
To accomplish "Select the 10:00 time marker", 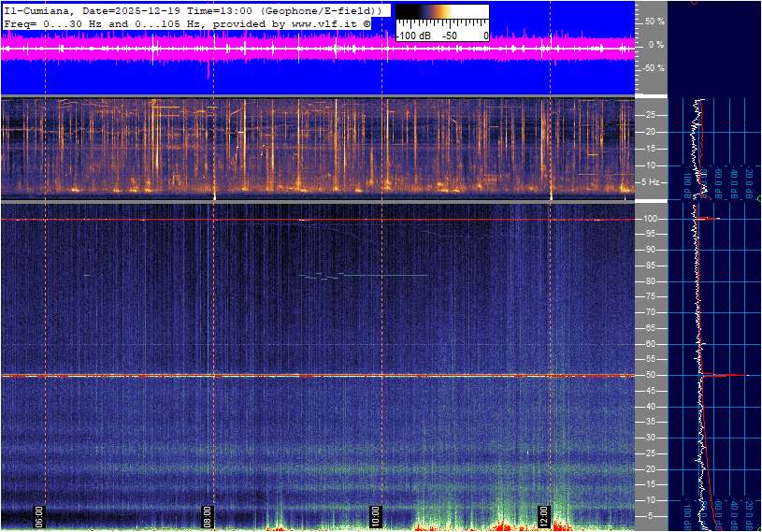I will (x=375, y=513).
